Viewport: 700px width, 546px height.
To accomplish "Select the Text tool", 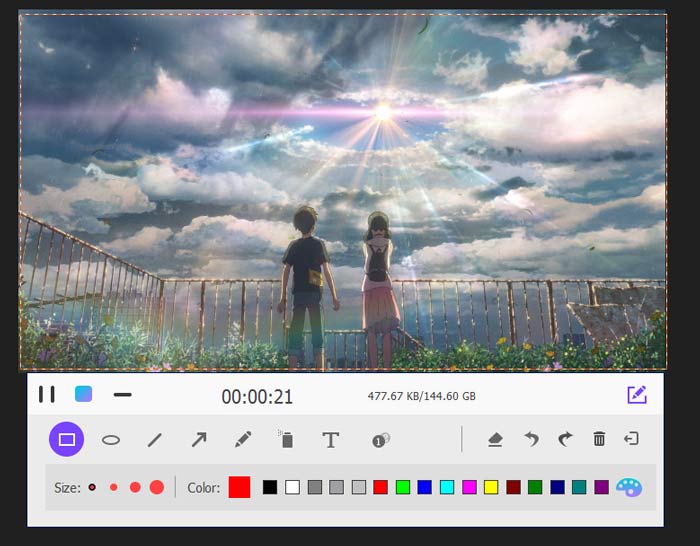I will pos(331,440).
